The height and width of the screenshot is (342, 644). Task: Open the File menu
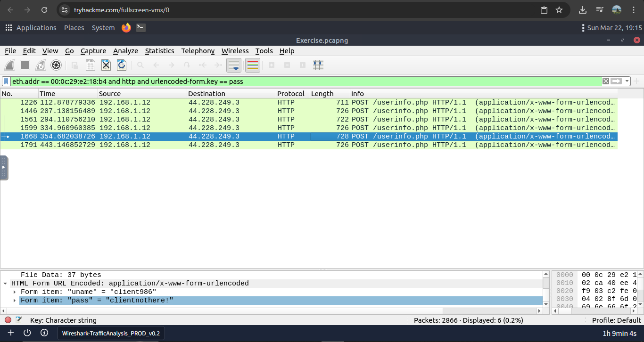10,51
